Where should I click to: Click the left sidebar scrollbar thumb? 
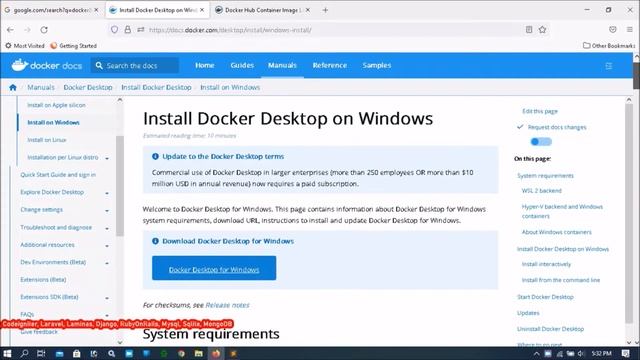(120, 186)
